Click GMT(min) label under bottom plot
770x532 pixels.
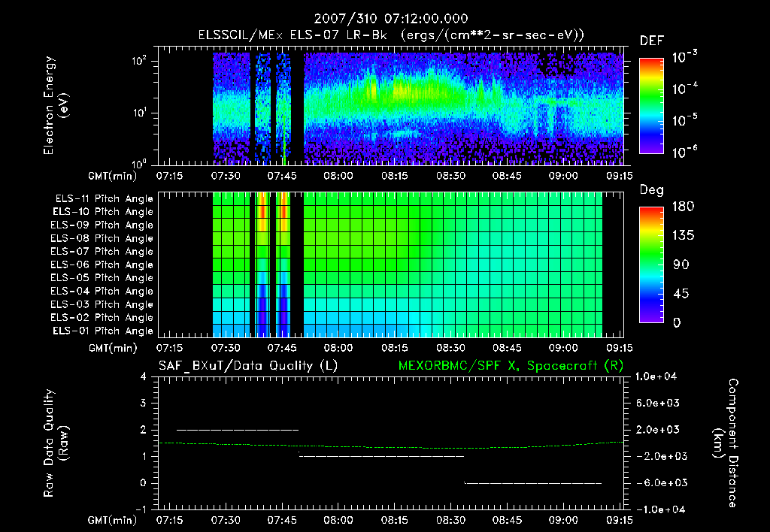(113, 521)
